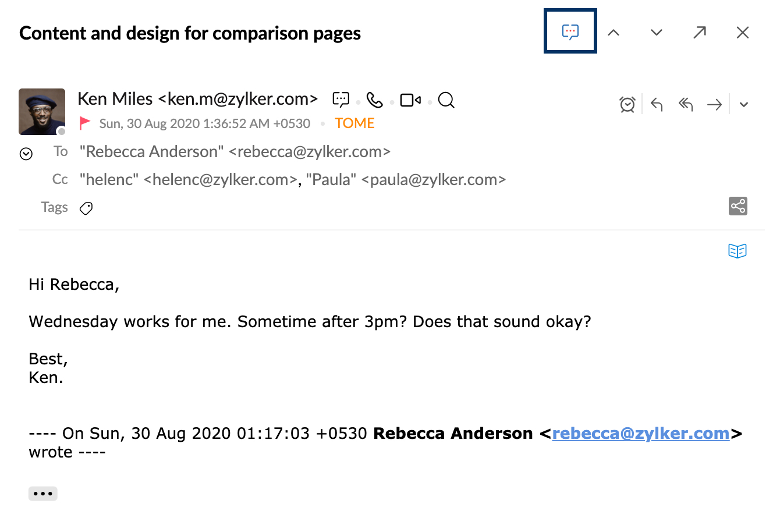
Task: Share email using the share icon
Action: (x=738, y=206)
